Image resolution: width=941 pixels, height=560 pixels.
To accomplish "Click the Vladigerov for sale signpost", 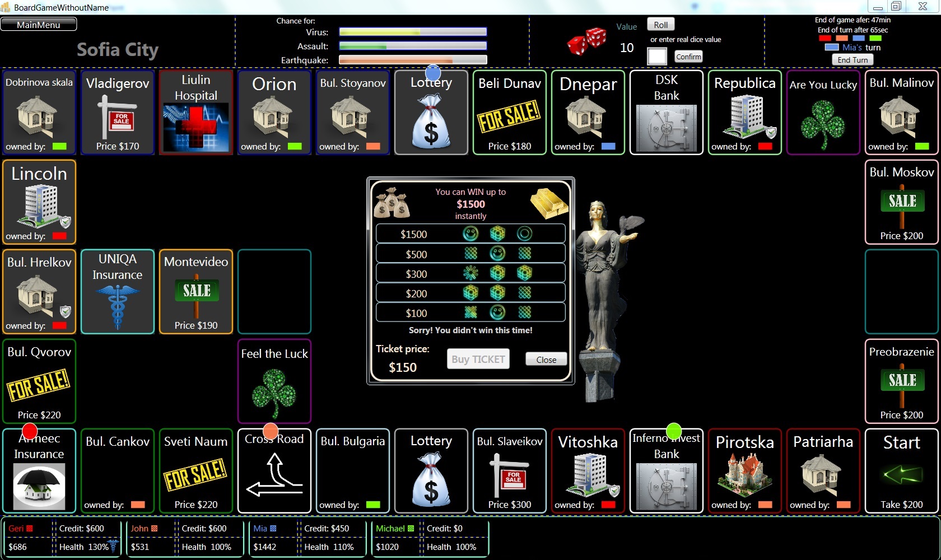I will click(117, 116).
